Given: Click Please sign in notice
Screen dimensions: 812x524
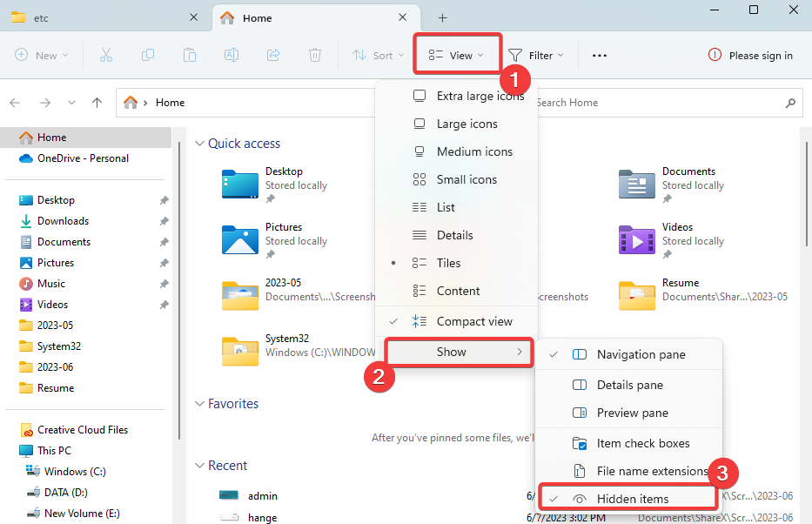Looking at the screenshot, I should click(x=750, y=56).
